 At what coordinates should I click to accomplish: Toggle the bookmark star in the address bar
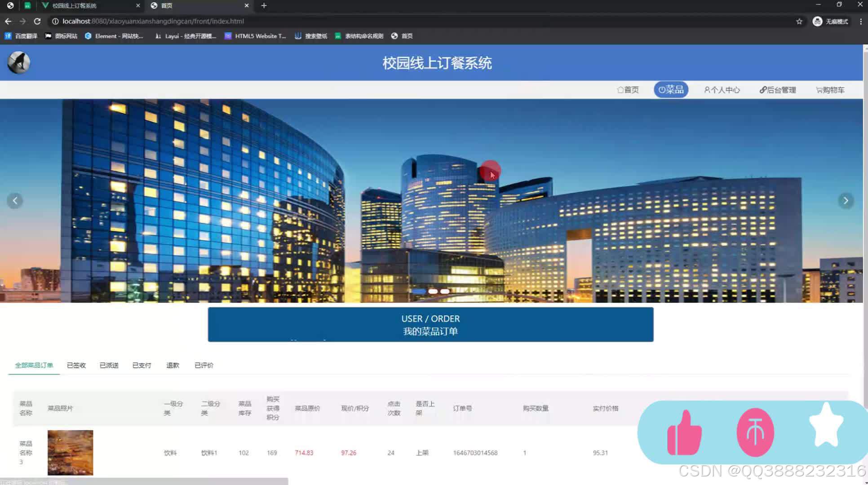point(799,21)
